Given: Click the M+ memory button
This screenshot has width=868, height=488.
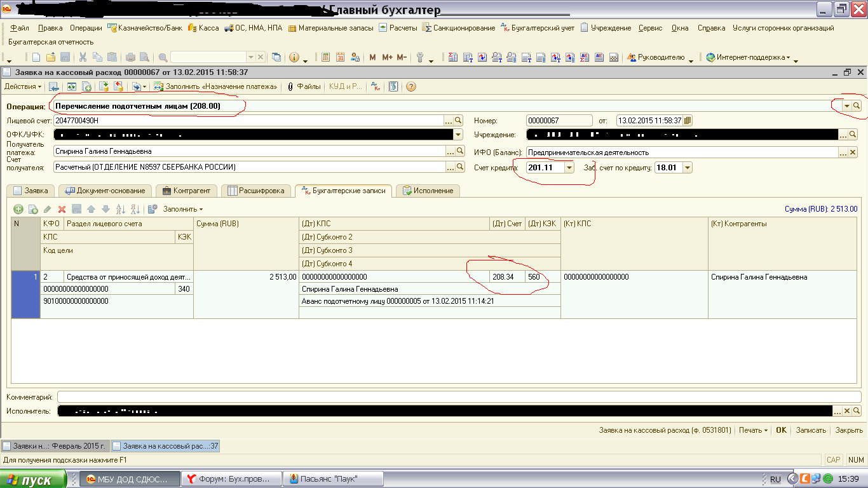Looking at the screenshot, I should (387, 57).
